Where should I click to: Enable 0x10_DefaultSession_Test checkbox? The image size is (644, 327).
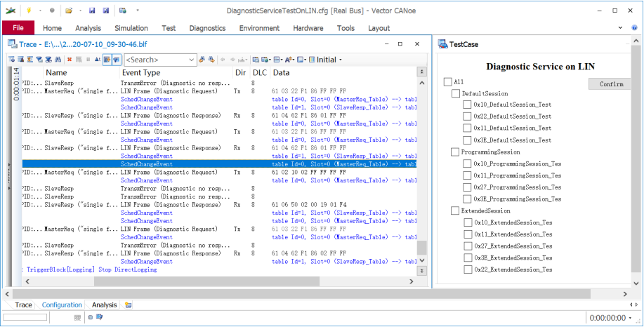tap(467, 105)
